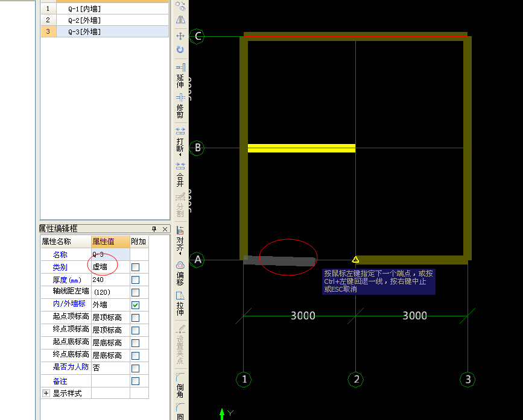Click 终点顶标高 value 层顶标高
The height and width of the screenshot is (420, 523).
point(110,330)
